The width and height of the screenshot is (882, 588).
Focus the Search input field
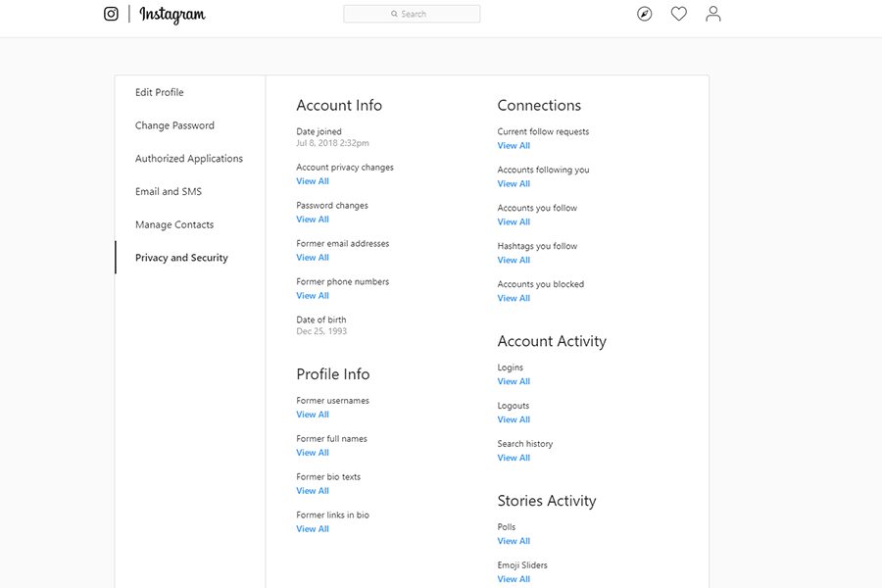click(412, 14)
